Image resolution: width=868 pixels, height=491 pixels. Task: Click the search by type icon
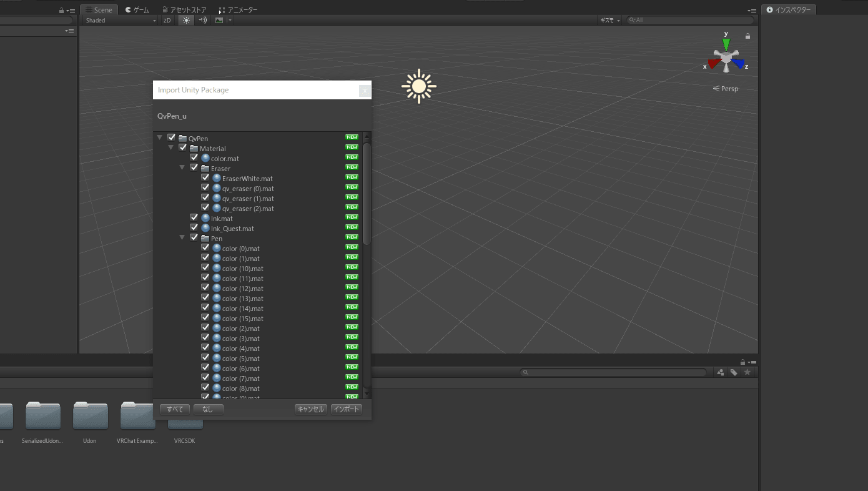[x=721, y=372]
